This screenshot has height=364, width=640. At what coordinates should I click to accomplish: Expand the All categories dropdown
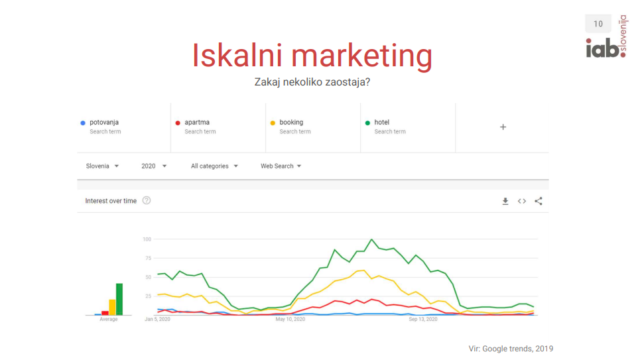pyautogui.click(x=214, y=166)
